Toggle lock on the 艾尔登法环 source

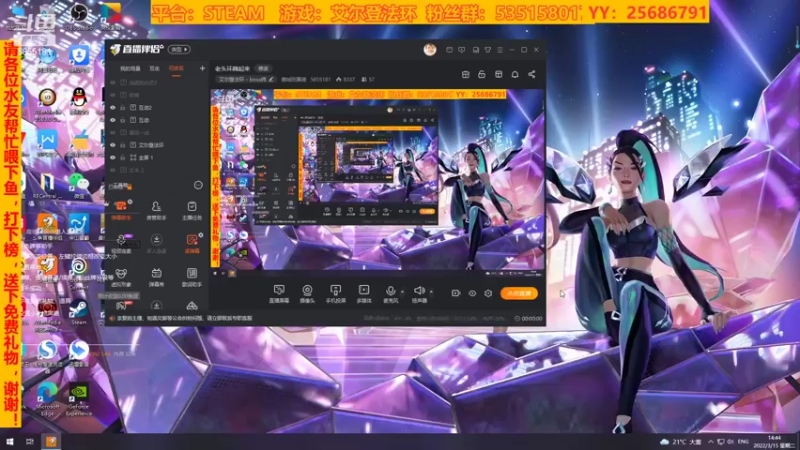coord(122,145)
